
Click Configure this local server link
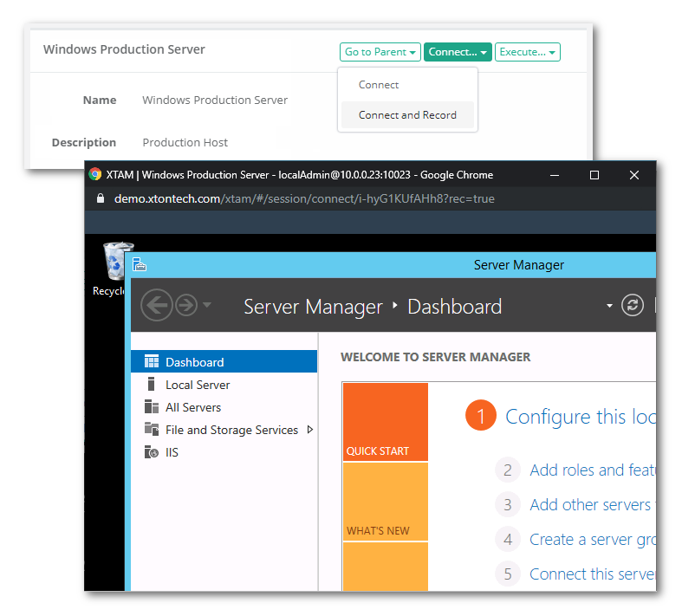(580, 417)
